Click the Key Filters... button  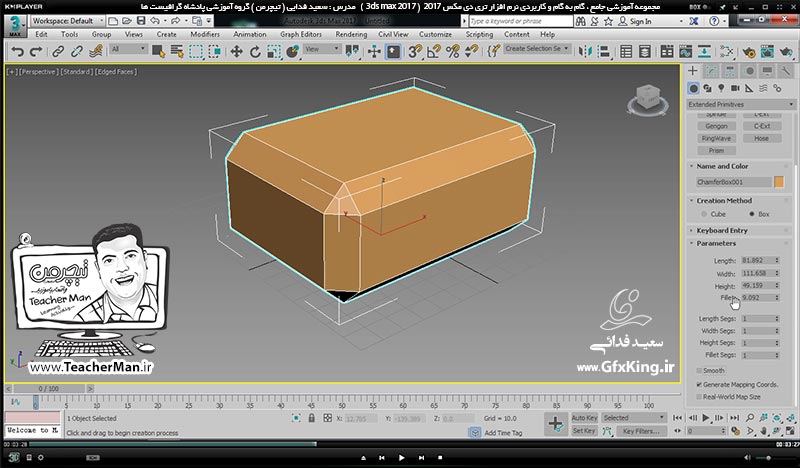tap(641, 431)
